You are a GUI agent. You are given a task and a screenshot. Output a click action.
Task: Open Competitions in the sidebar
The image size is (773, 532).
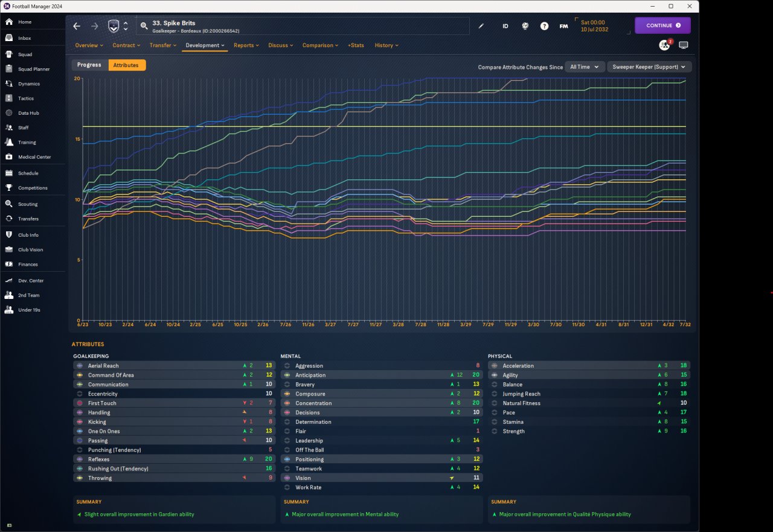point(33,188)
